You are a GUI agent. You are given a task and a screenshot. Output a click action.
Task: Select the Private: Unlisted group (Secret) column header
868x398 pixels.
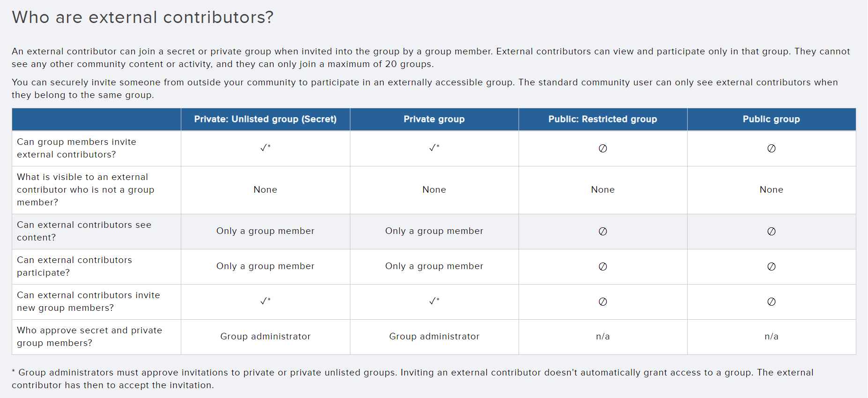266,119
